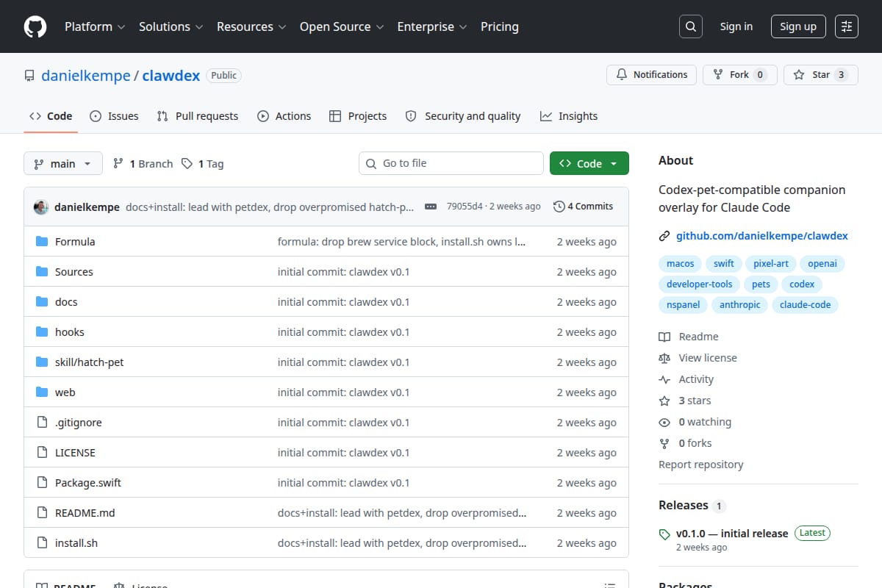Select the pixel-art topic tag
Image resolution: width=882 pixels, height=588 pixels.
point(771,263)
